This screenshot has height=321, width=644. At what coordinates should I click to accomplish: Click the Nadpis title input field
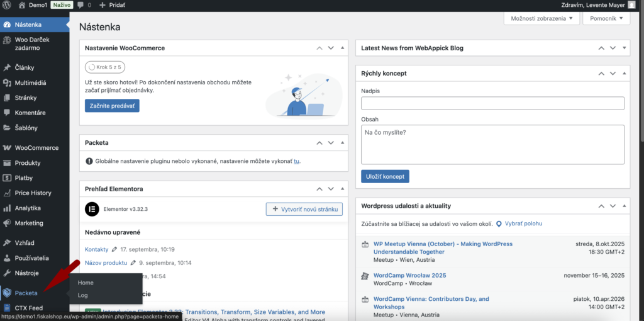[492, 103]
